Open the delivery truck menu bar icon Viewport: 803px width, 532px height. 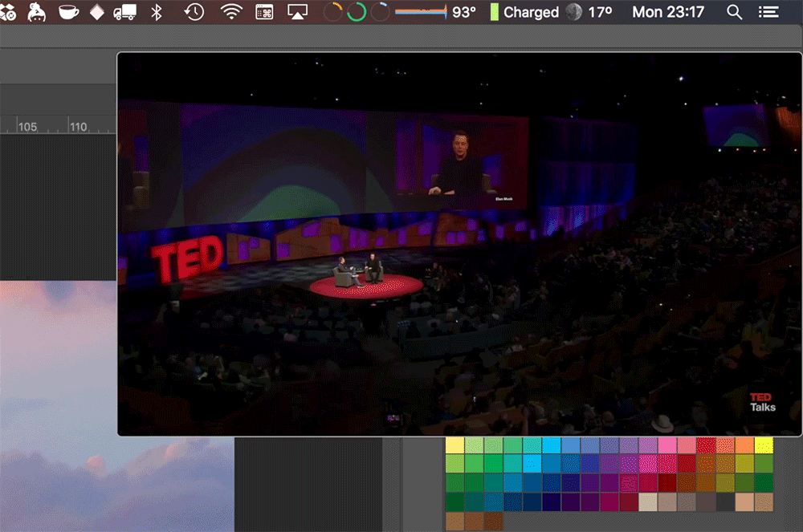pyautogui.click(x=125, y=12)
